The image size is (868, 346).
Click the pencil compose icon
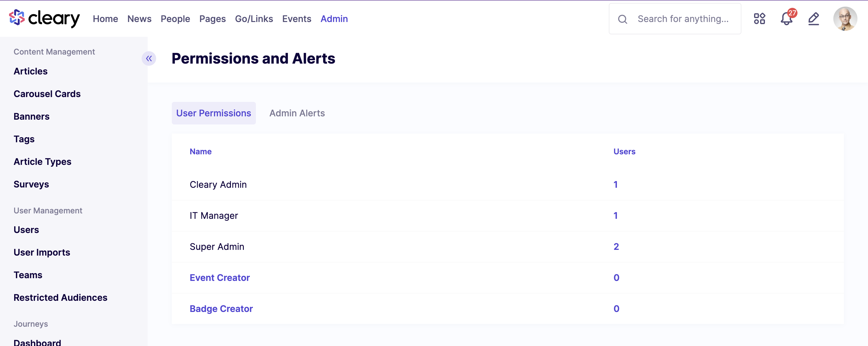(x=813, y=19)
